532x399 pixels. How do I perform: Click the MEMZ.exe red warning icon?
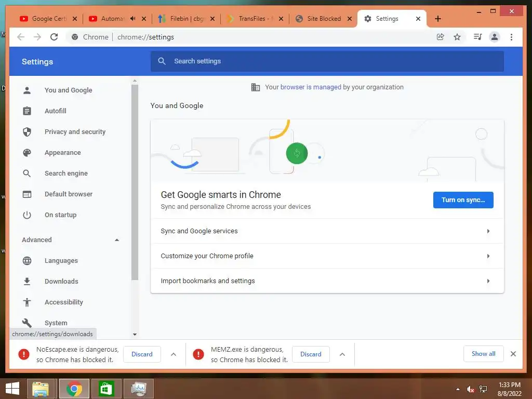[x=198, y=354]
